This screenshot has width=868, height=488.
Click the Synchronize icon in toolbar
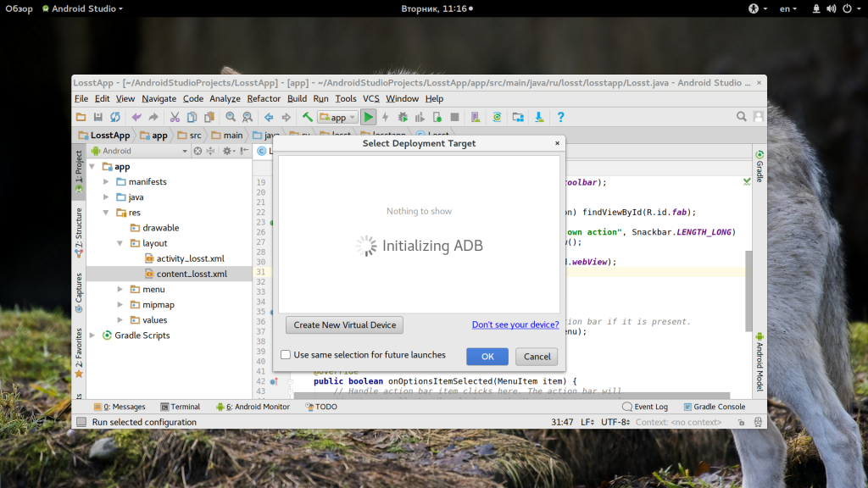pyautogui.click(x=115, y=117)
